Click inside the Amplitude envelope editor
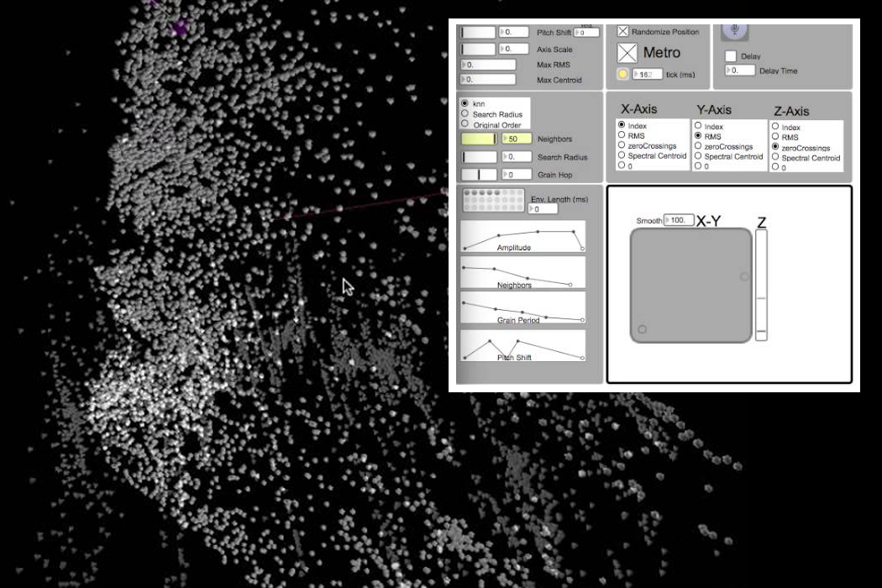Image resolution: width=882 pixels, height=588 pixels. pos(521,237)
